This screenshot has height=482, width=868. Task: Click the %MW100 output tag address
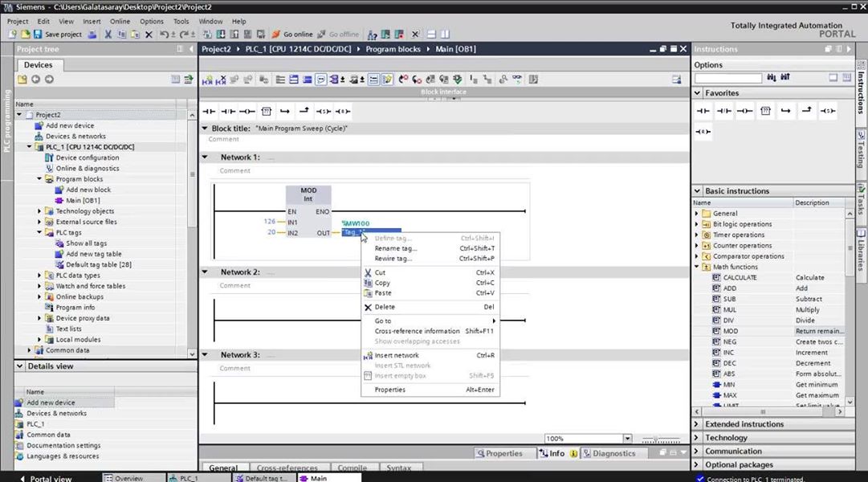coord(356,223)
